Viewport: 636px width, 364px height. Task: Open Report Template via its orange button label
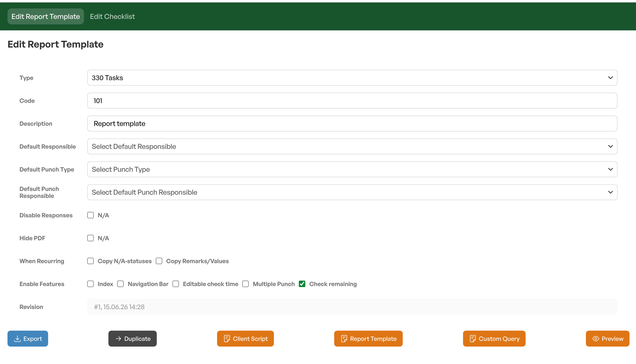click(x=373, y=339)
